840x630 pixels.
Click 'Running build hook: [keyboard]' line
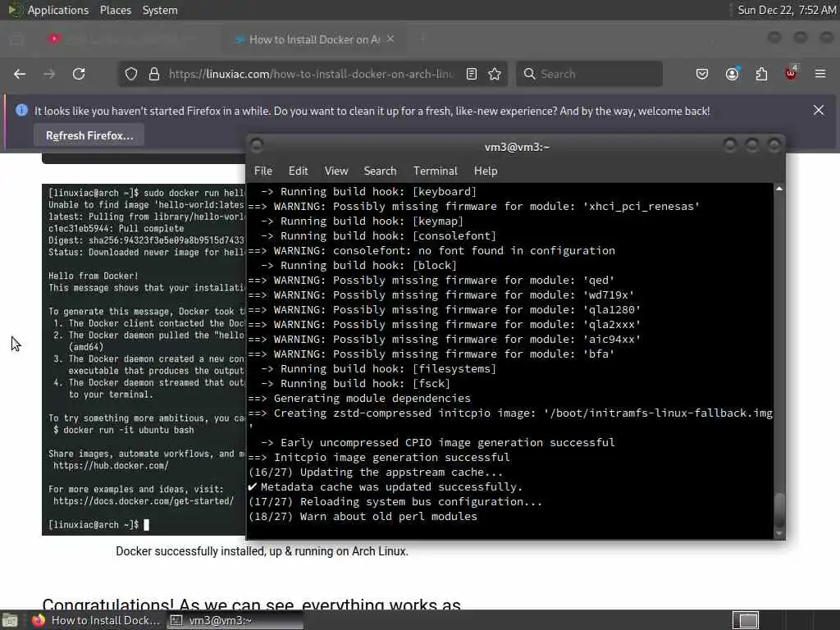(x=368, y=192)
